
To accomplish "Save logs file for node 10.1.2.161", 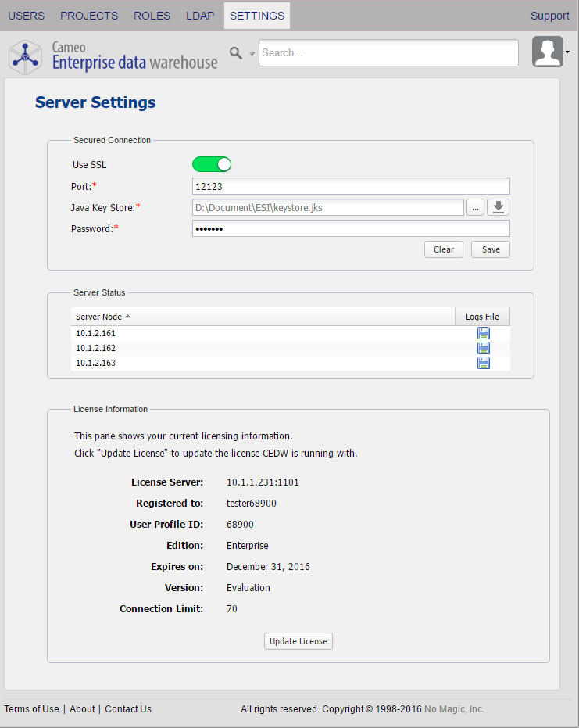I will coord(484,334).
